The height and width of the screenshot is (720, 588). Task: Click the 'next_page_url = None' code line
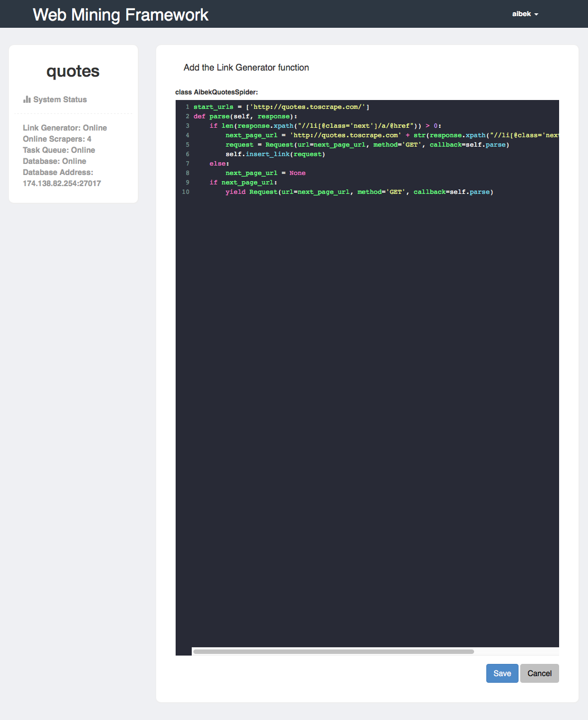266,173
